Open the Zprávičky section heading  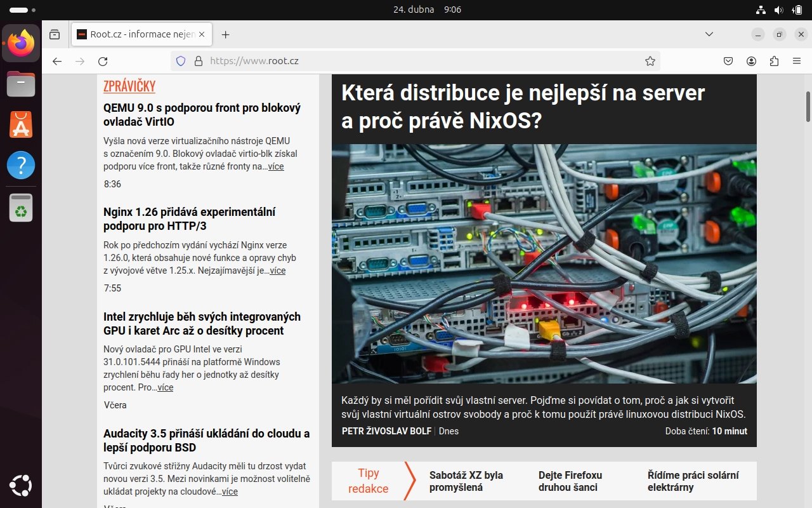(129, 86)
